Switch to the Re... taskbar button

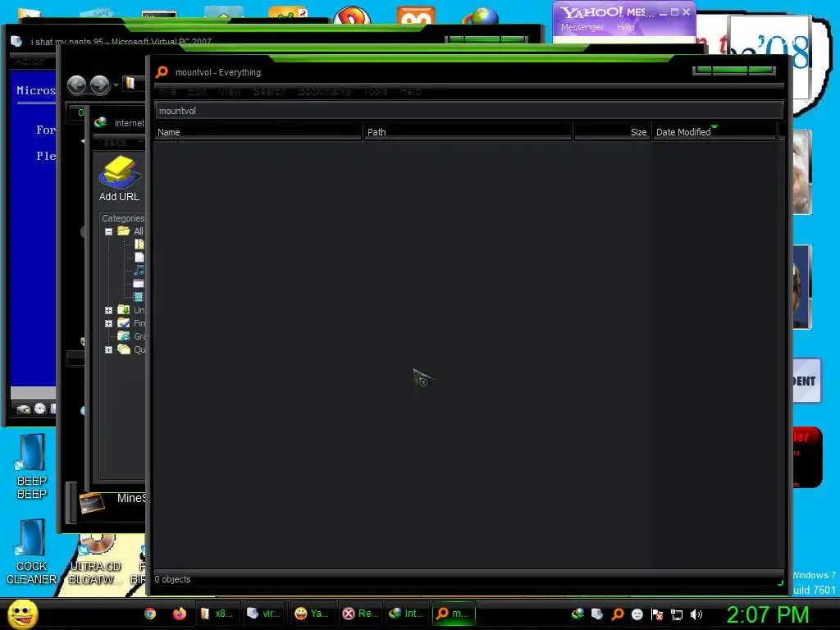click(x=360, y=614)
